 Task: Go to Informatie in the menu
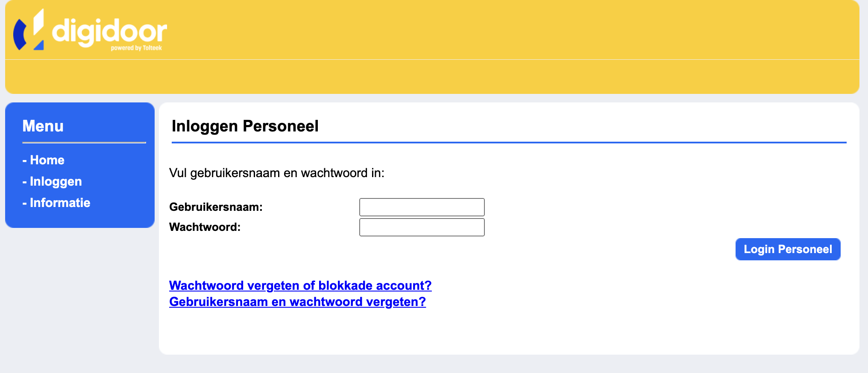tap(56, 203)
